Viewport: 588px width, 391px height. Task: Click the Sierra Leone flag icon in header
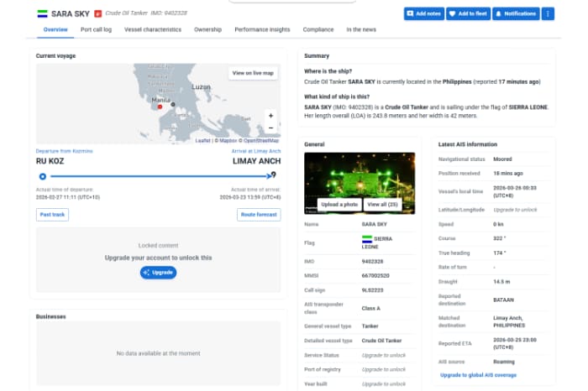click(x=42, y=13)
